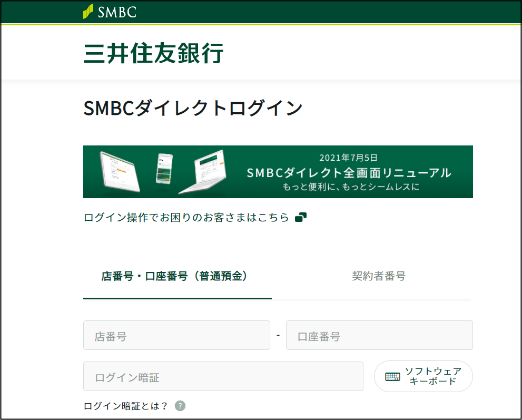Switch to the 契約者番号 tab
Screen dimensions: 522x420
click(379, 276)
